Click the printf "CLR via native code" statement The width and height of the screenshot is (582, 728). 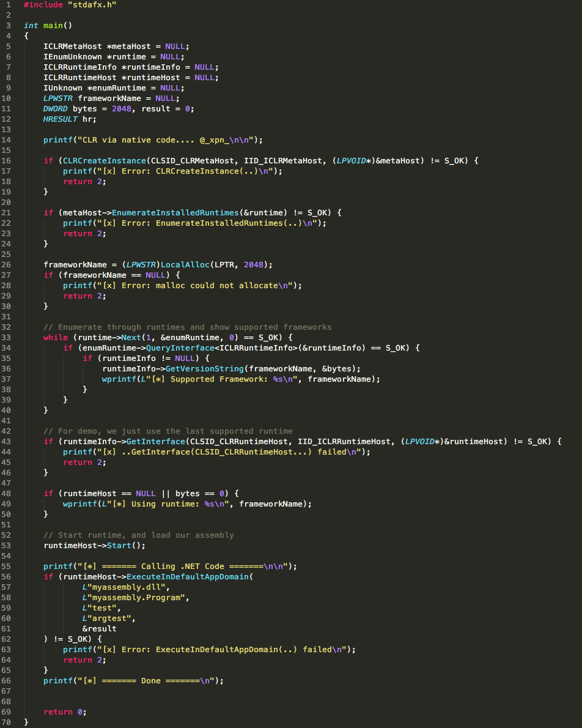(153, 140)
